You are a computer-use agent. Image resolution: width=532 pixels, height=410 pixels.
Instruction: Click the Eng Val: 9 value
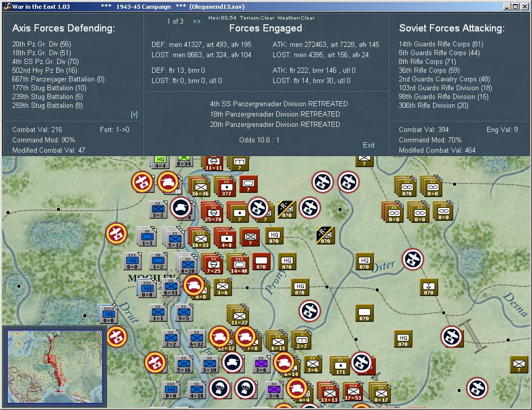(x=502, y=129)
